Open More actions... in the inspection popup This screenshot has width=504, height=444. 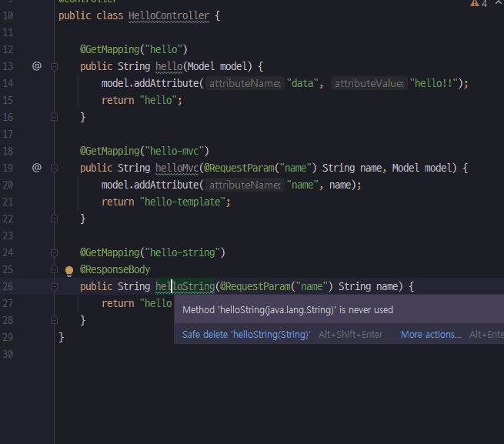tap(431, 335)
